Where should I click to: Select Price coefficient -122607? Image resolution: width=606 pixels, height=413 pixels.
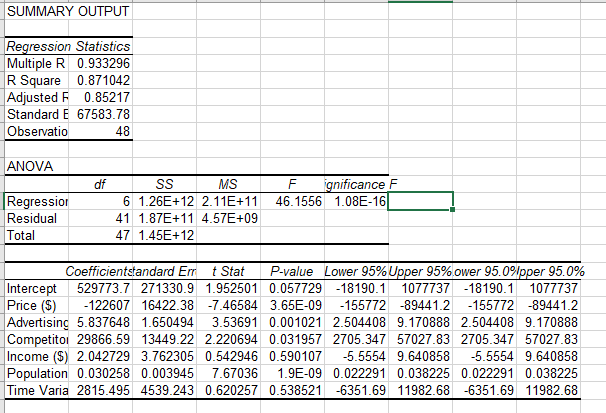pyautogui.click(x=100, y=305)
